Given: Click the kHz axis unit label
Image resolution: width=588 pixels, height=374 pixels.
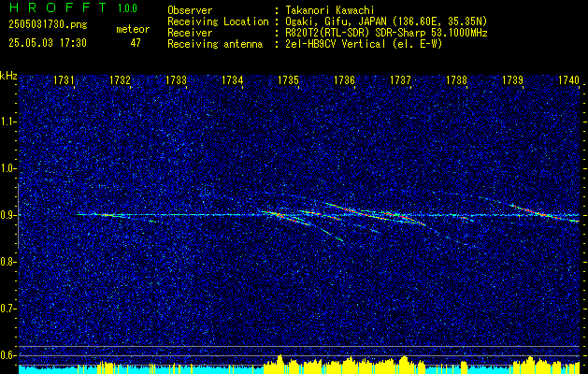Looking at the screenshot, I should 8,76.
